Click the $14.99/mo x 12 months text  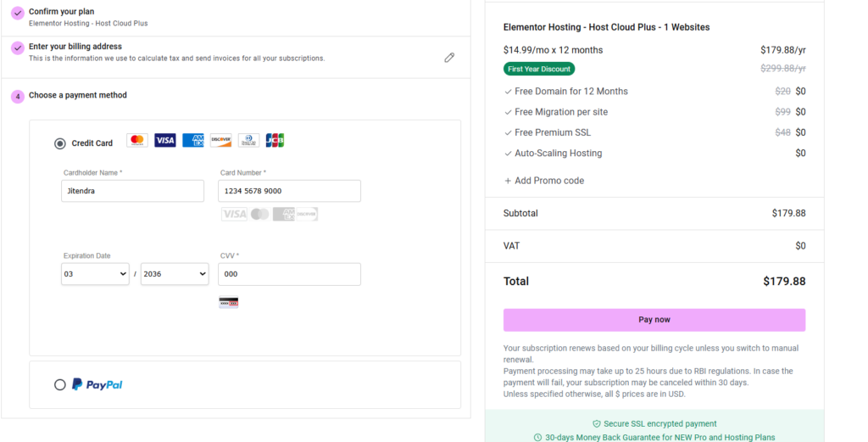(x=553, y=50)
